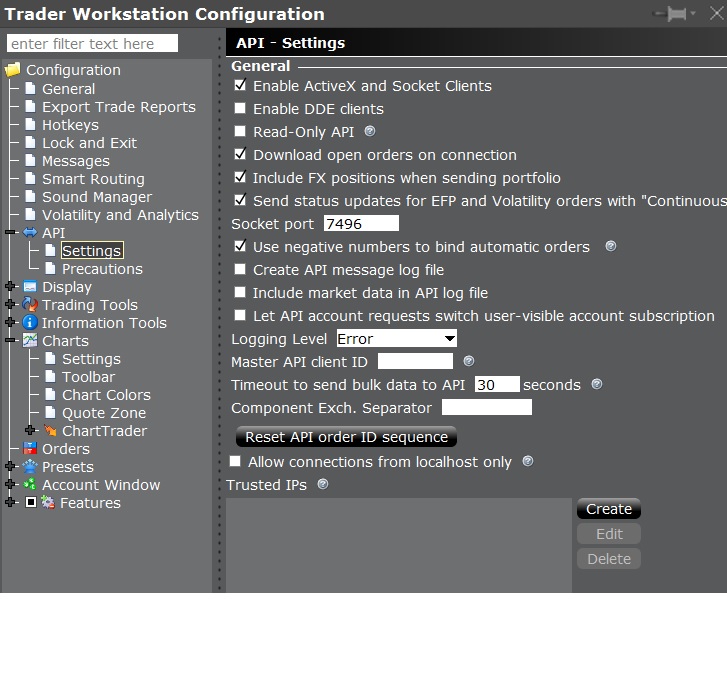The height and width of the screenshot is (680, 727).
Task: Open the Logging Level dropdown
Action: (x=396, y=338)
